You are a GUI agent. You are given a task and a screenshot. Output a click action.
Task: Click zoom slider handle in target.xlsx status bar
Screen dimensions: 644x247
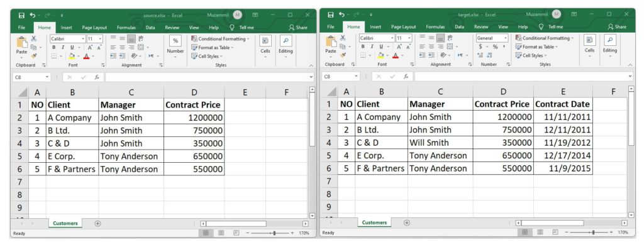point(593,232)
